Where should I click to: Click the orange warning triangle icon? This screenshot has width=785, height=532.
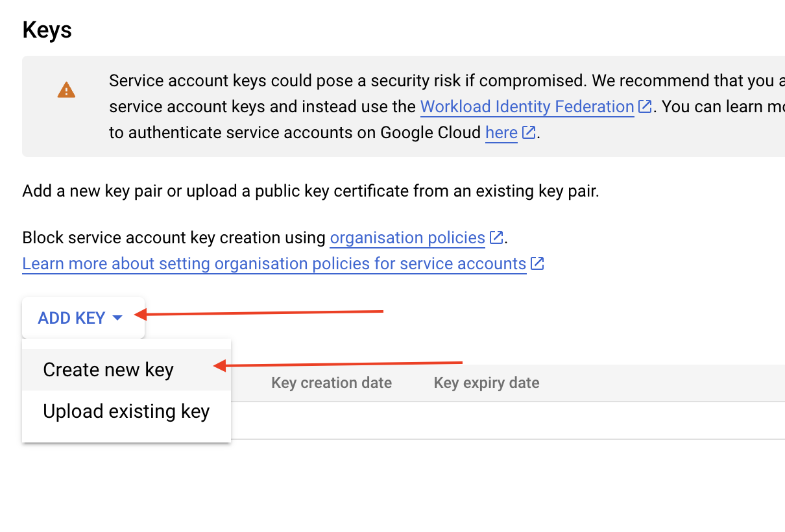pos(66,90)
